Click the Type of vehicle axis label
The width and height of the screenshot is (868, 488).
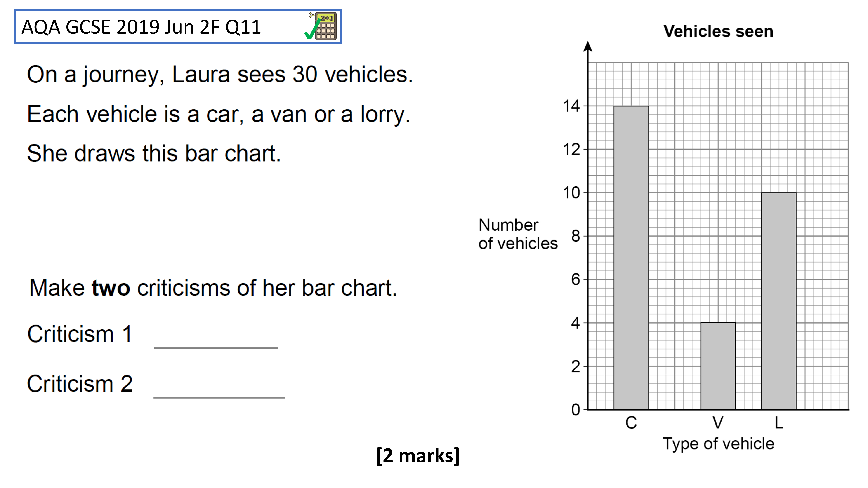pyautogui.click(x=718, y=444)
